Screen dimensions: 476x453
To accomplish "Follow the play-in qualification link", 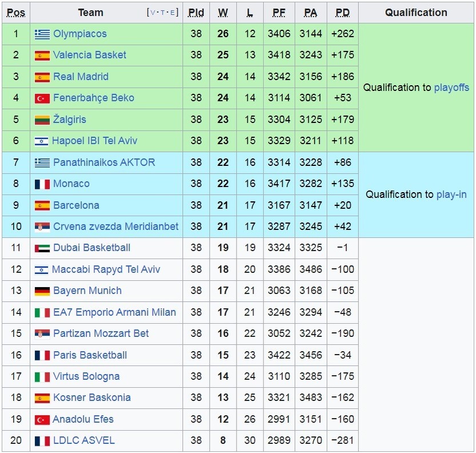I will [451, 194].
